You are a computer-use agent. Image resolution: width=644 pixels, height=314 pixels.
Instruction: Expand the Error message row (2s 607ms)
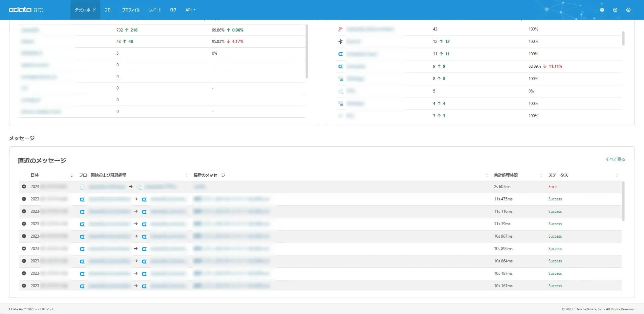coord(24,187)
